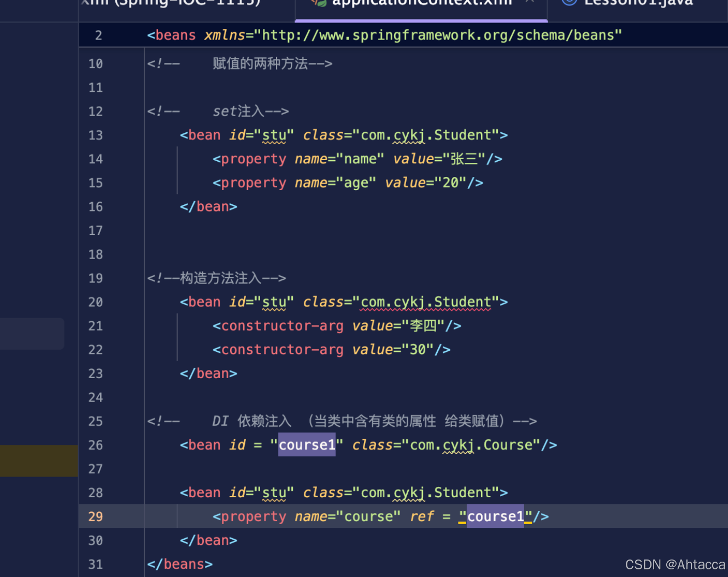Place cursor in the DI 依赖注入 comment

pyautogui.click(x=252, y=421)
